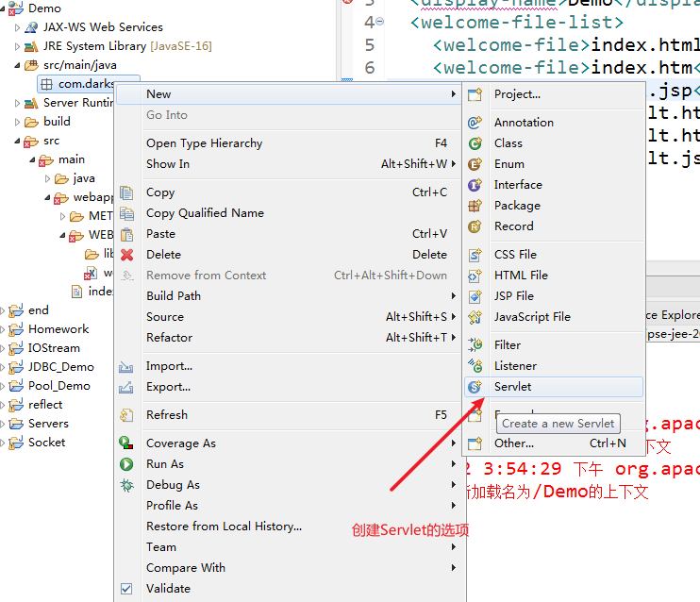Click the JavaScript File icon
Viewport: 700px width, 602px height.
[x=475, y=317]
